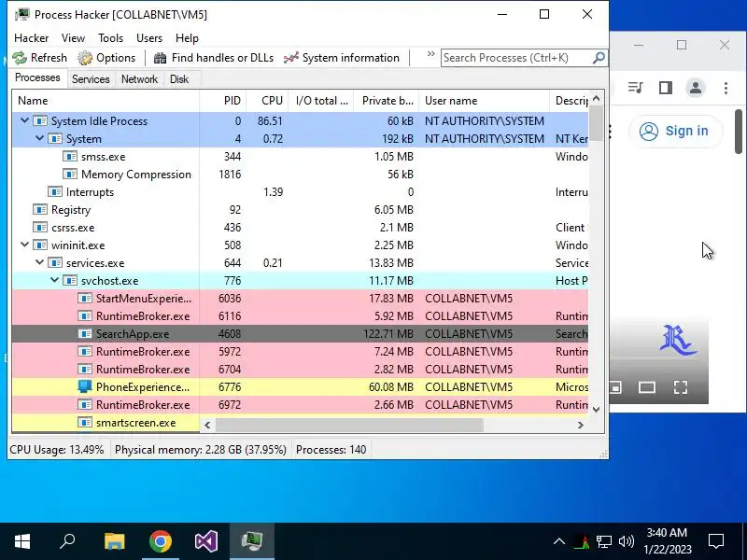Click the Processes: 140 status entry
Viewport: 747px width, 560px height.
point(331,450)
